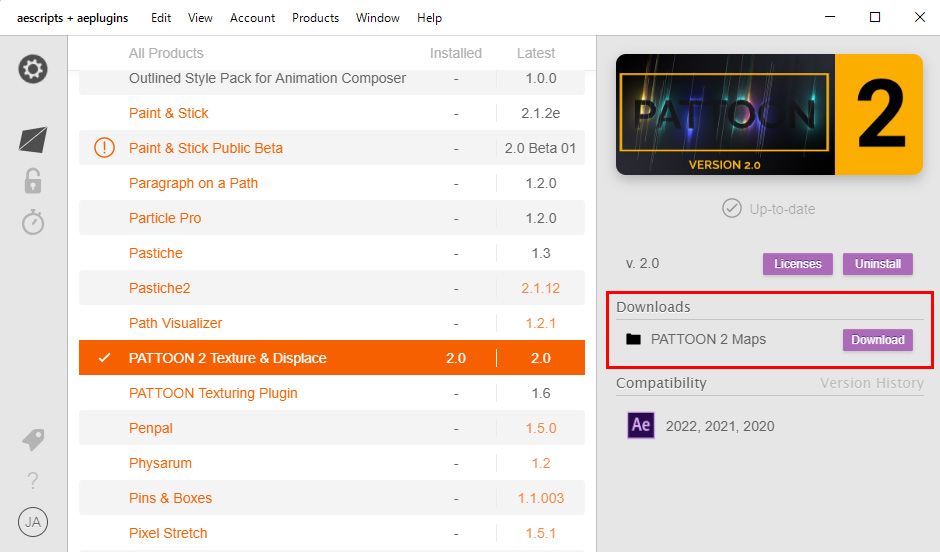Click latest version 1.5.0 for Penpal
This screenshot has height=552, width=940.
click(x=541, y=428)
